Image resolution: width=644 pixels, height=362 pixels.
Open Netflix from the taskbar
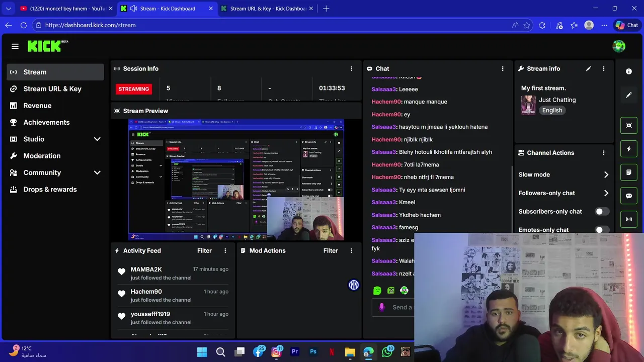click(x=332, y=352)
